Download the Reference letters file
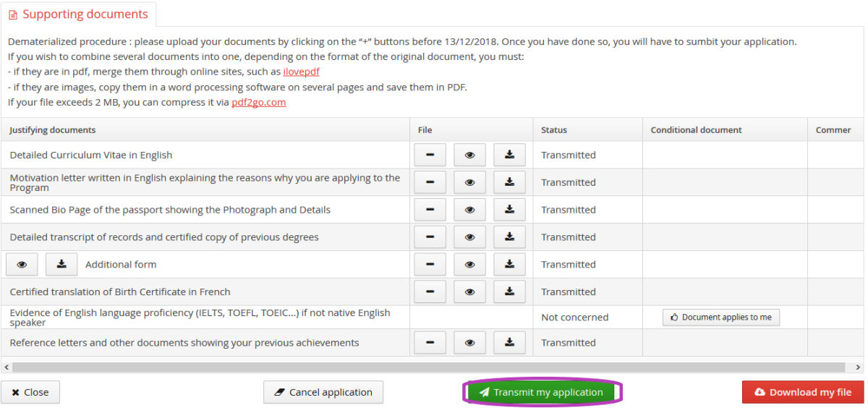 [x=509, y=343]
